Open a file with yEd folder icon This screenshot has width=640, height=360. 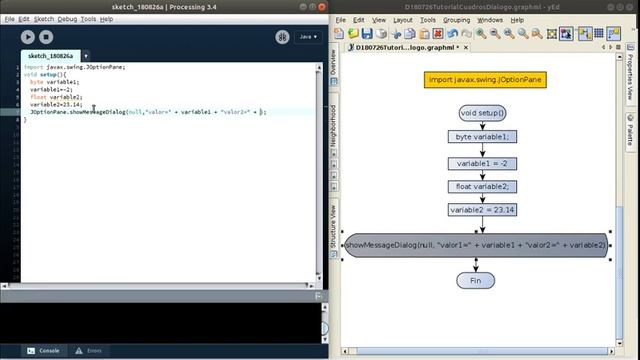[x=353, y=33]
